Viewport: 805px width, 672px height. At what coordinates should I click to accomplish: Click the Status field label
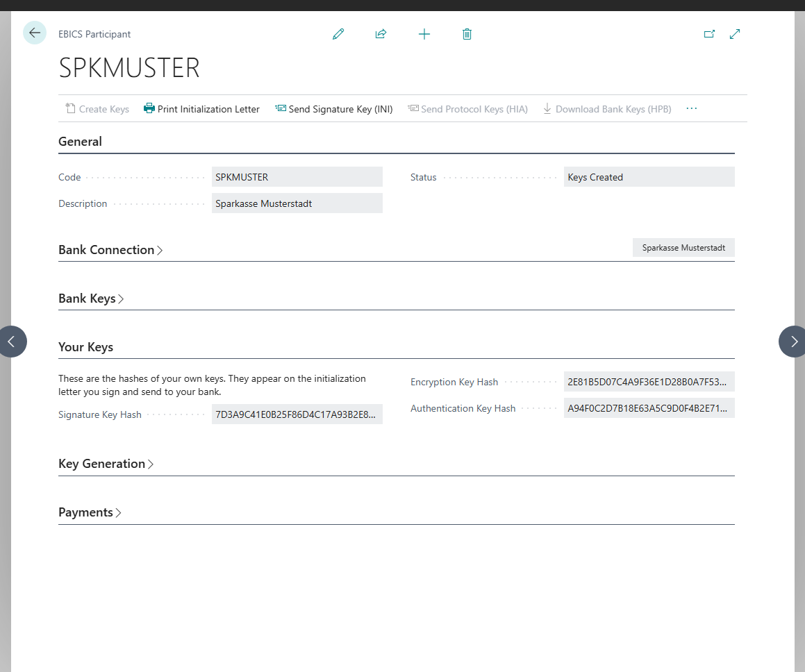click(423, 177)
